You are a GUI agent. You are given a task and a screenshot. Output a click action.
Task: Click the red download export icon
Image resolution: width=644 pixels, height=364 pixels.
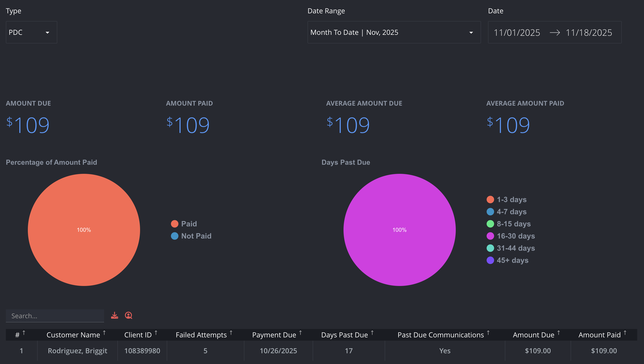(115, 315)
